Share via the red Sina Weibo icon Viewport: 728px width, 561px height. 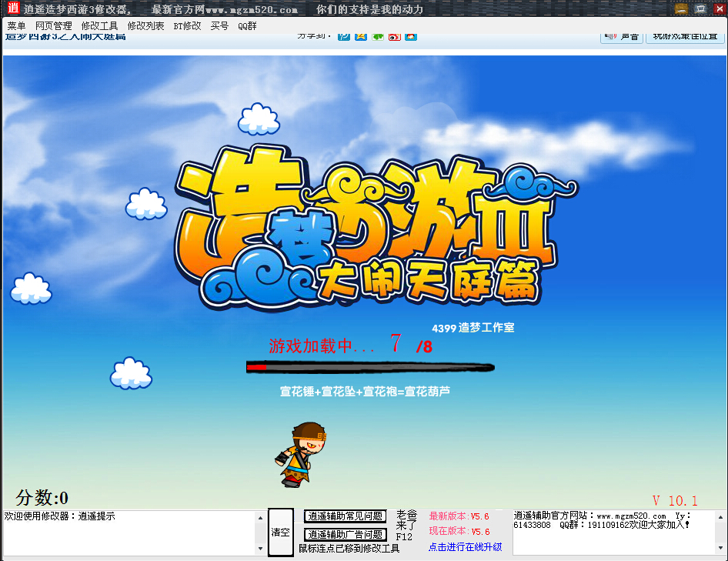394,37
